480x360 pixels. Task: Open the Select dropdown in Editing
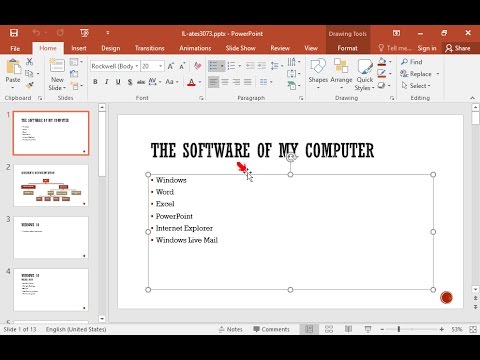click(x=416, y=86)
